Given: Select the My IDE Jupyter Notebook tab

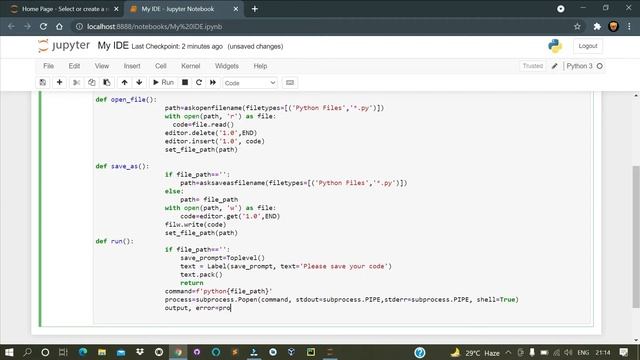Looking at the screenshot, I should [184, 9].
